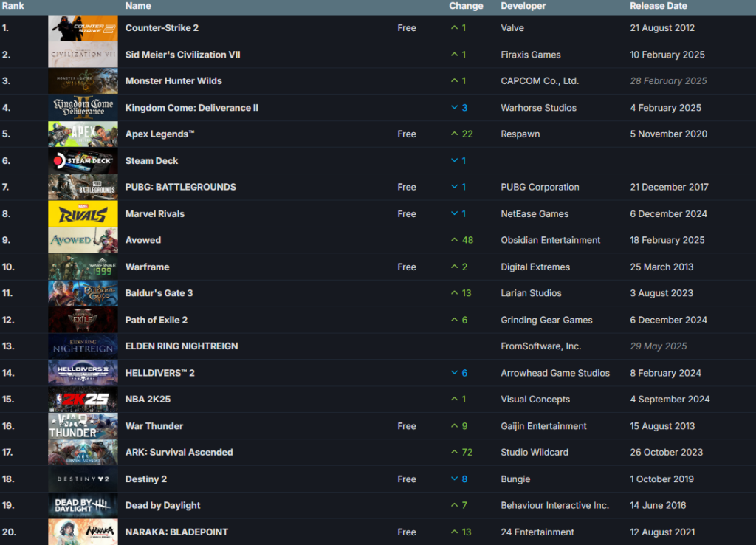Open ELDEN RING NIGHTREIGN game page
Screen dimensions: 756x545
182,346
